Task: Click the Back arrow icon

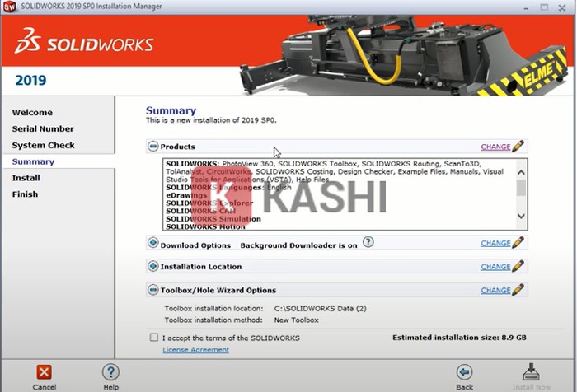Action: click(x=464, y=372)
